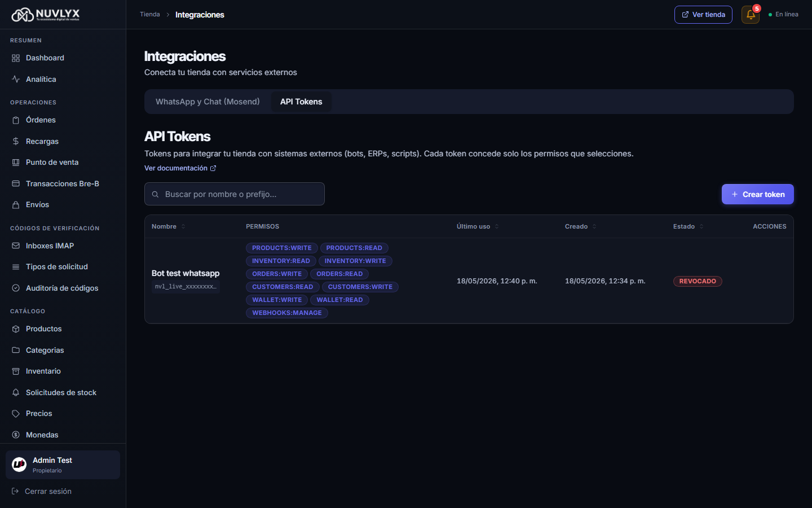Click the REVOCADO status badge
The width and height of the screenshot is (812, 508).
click(x=698, y=281)
